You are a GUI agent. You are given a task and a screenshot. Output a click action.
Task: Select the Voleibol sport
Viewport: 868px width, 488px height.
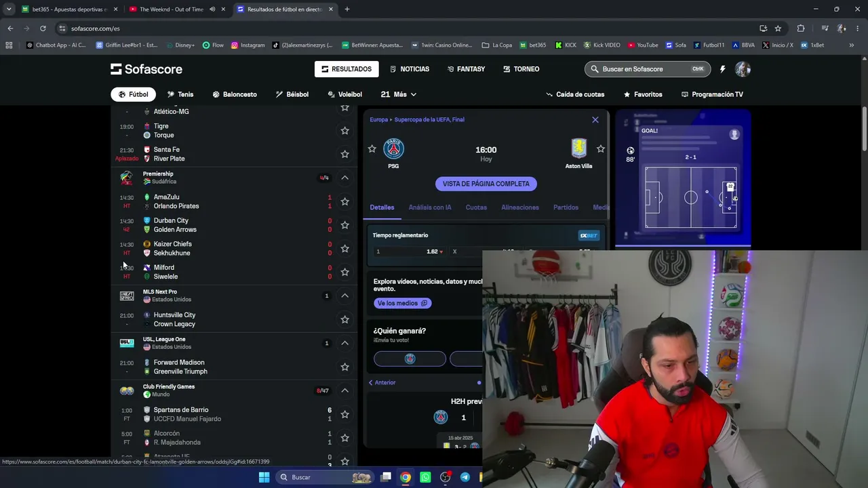click(x=345, y=94)
